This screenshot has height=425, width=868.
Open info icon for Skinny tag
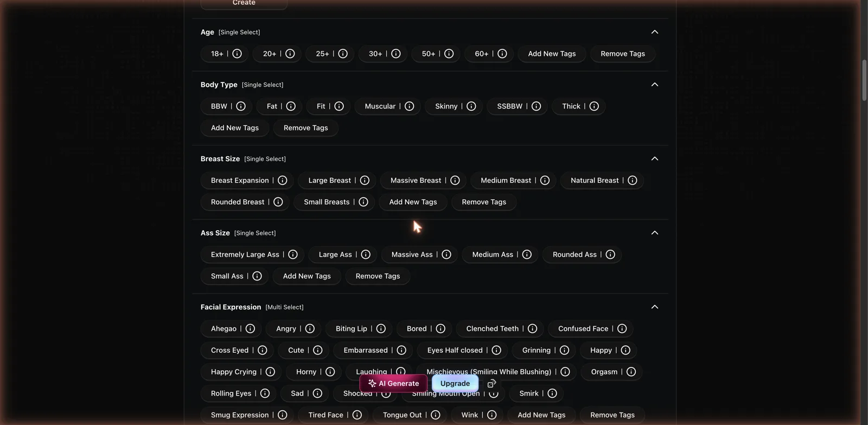(x=471, y=106)
